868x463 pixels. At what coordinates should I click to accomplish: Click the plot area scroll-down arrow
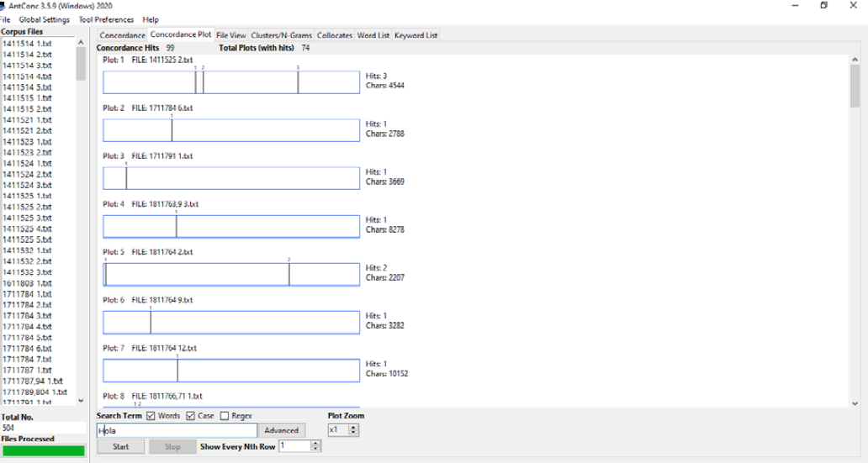pos(855,404)
